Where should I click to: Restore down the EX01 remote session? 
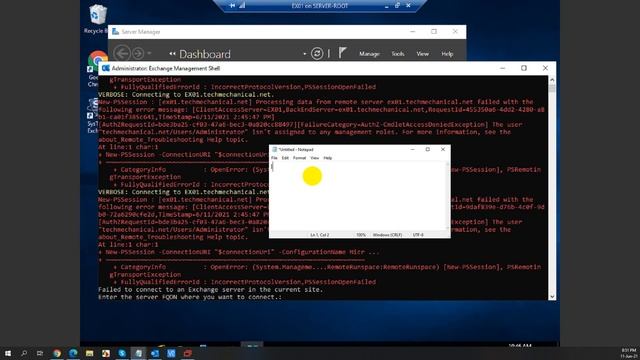coord(397,6)
